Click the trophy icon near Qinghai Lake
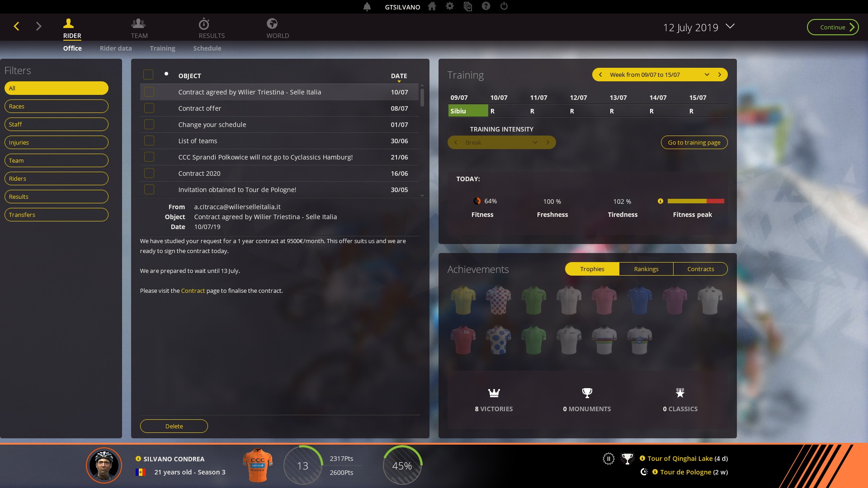This screenshot has width=868, height=488. point(627,459)
